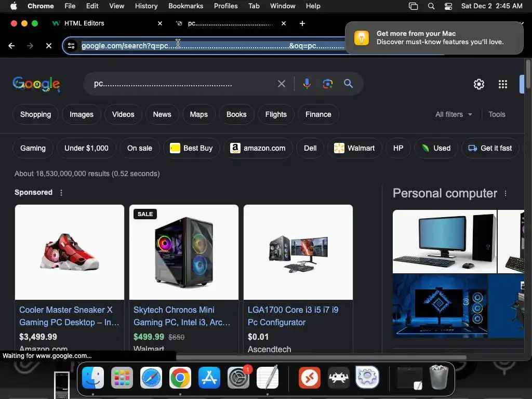The image size is (532, 399).
Task: Open Skytech Chronos Mini Gaming PC link
Action: (182, 316)
